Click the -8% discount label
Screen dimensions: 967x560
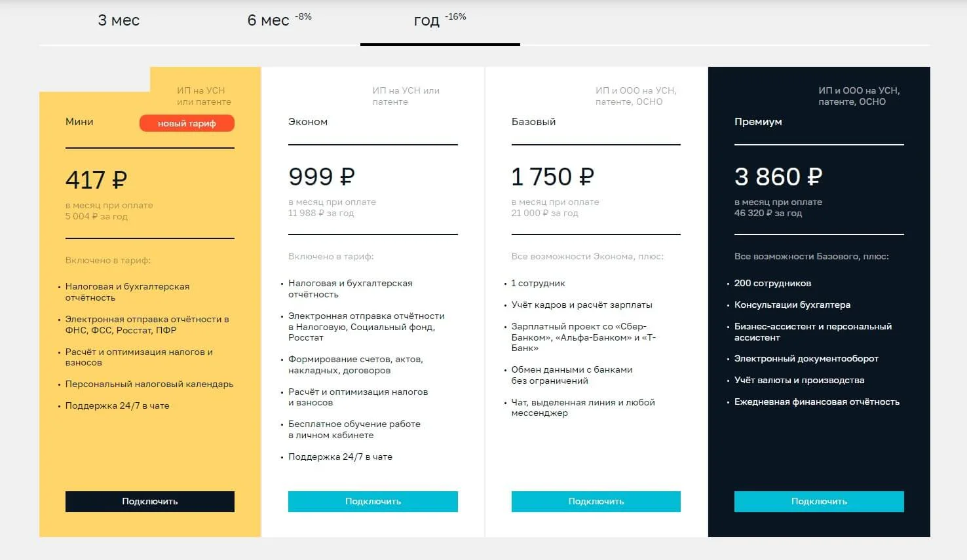pos(303,17)
